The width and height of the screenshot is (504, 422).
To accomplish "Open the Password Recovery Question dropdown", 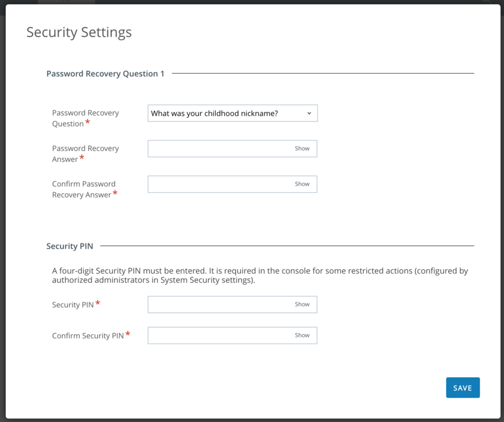I will tap(224, 113).
